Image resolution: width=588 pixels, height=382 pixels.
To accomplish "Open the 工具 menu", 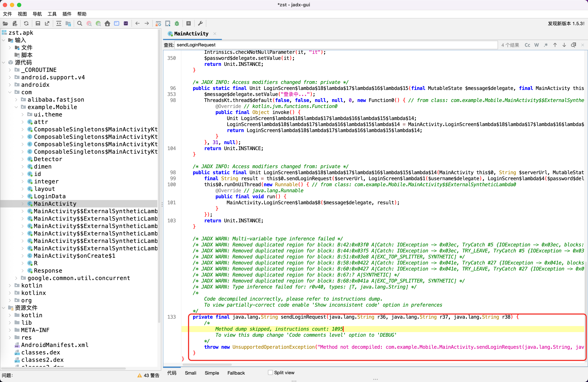I will (52, 14).
